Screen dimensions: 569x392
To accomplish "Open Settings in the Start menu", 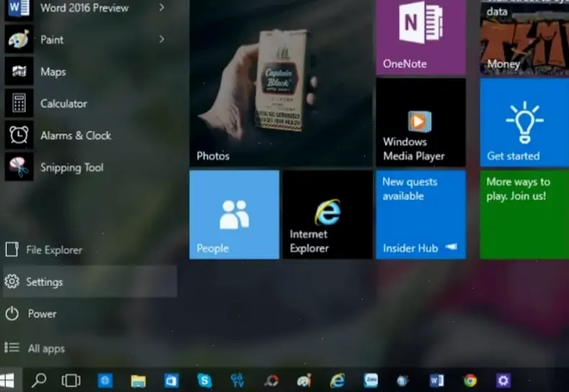I will coord(44,282).
